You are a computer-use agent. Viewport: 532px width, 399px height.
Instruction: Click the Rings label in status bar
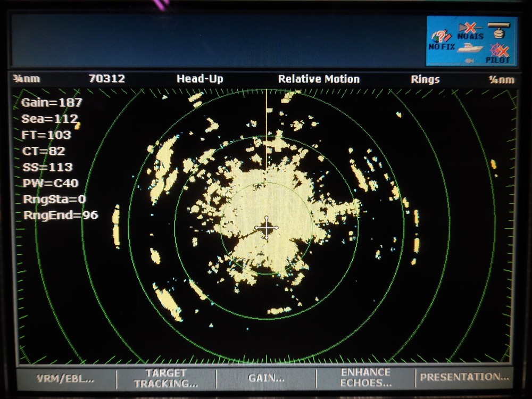425,79
